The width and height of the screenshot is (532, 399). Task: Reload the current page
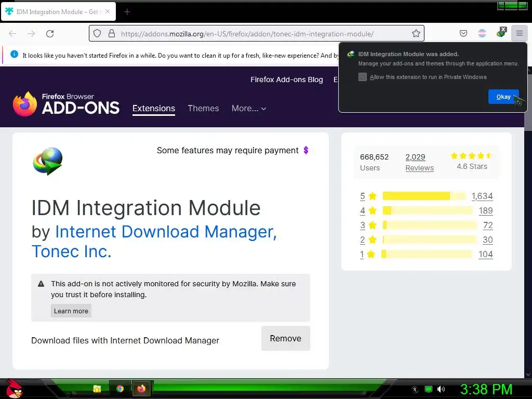pos(50,34)
